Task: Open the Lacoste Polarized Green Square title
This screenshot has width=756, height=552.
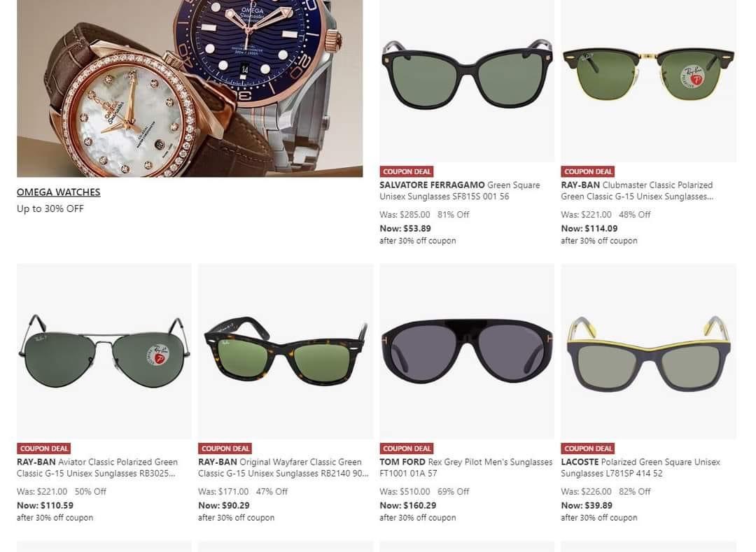Action: tap(640, 468)
